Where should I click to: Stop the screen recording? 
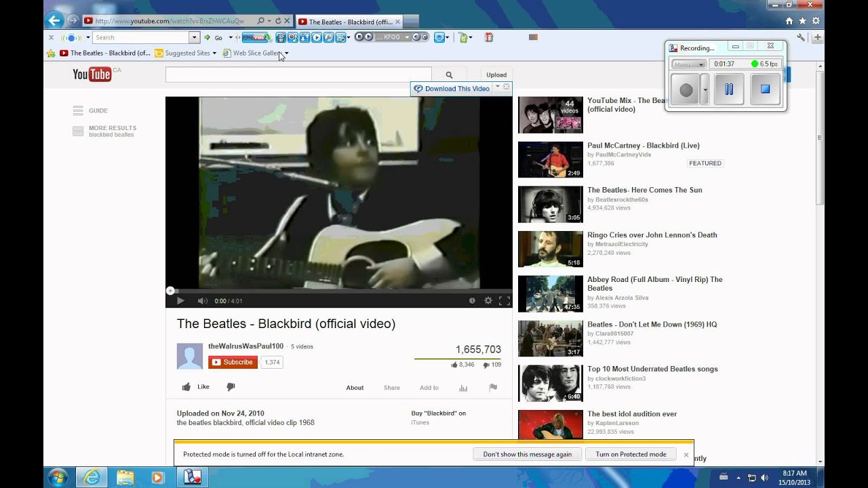point(765,89)
